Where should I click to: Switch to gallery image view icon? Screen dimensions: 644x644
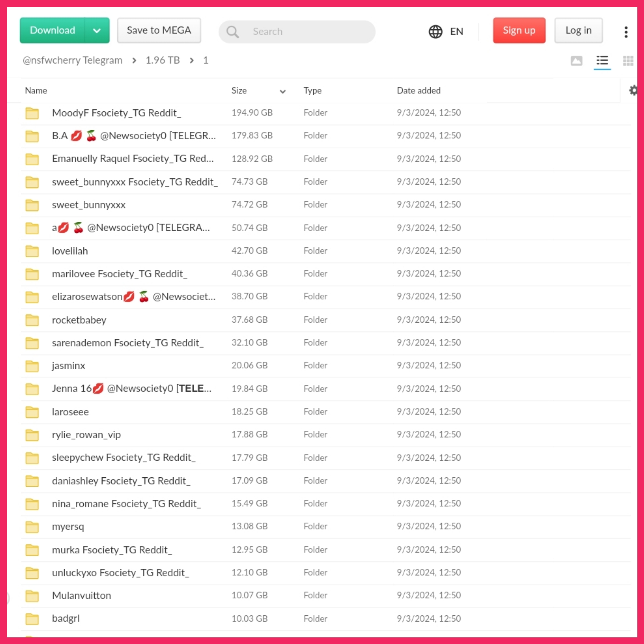point(576,61)
